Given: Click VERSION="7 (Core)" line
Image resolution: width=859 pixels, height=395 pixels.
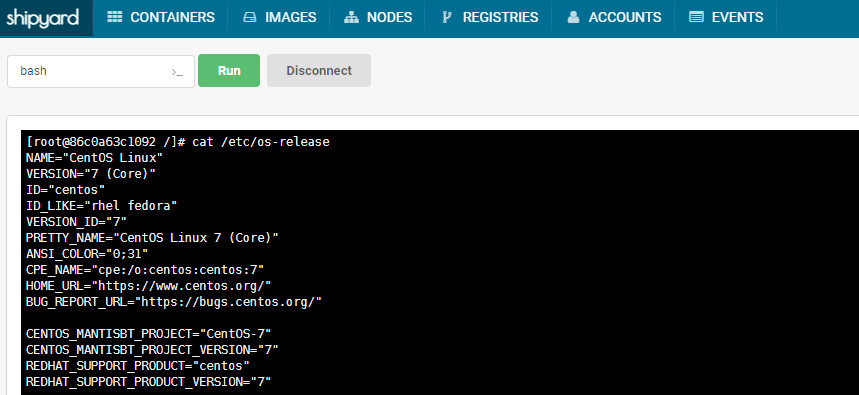Looking at the screenshot, I should tap(91, 174).
